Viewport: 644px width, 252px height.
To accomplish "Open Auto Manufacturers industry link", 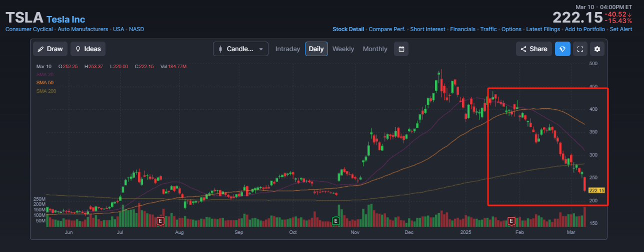I will (83, 29).
